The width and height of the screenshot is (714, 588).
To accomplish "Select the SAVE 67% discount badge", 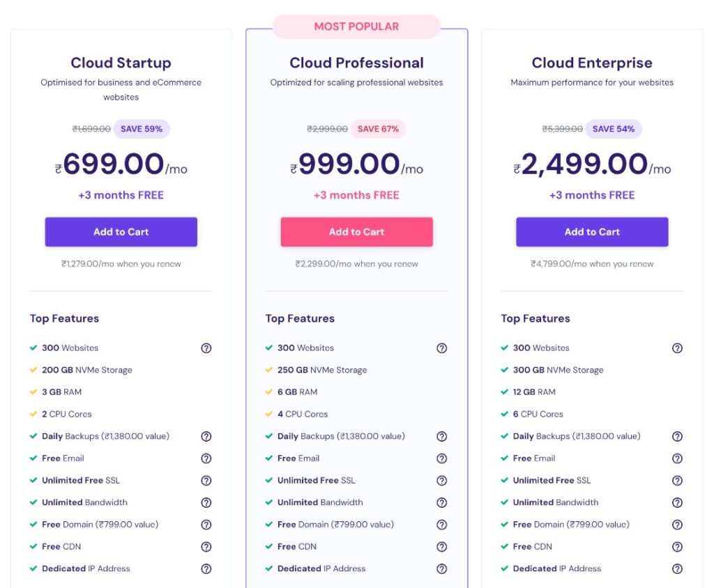I will [x=378, y=129].
